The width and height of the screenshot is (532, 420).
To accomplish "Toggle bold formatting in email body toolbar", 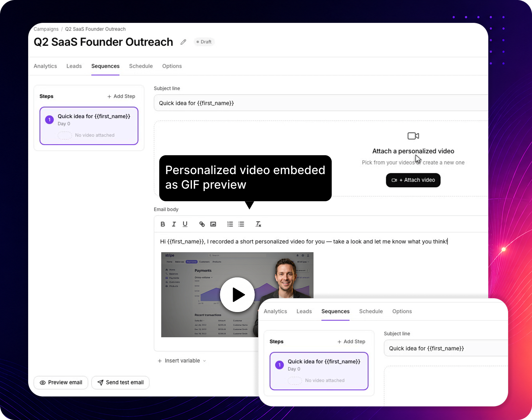I will tap(163, 224).
